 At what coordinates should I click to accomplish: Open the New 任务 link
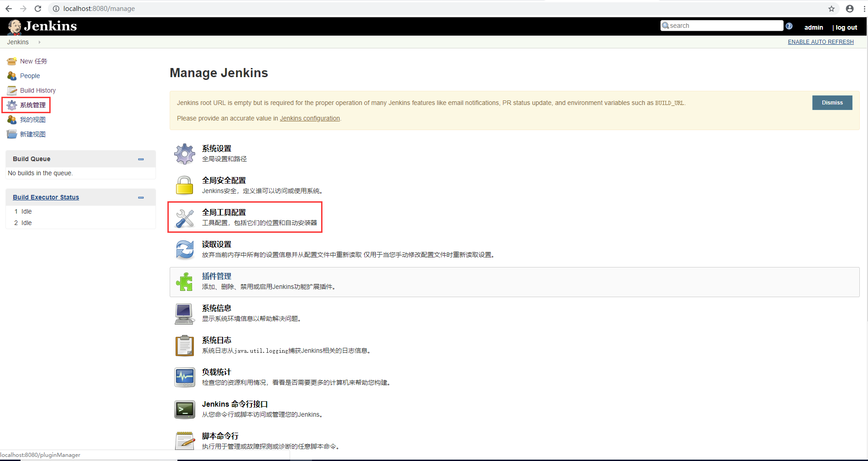pos(33,61)
